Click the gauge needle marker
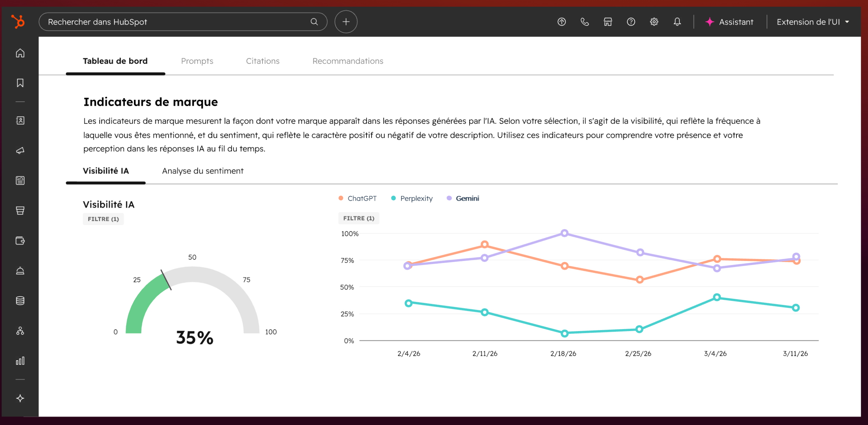 (x=166, y=280)
